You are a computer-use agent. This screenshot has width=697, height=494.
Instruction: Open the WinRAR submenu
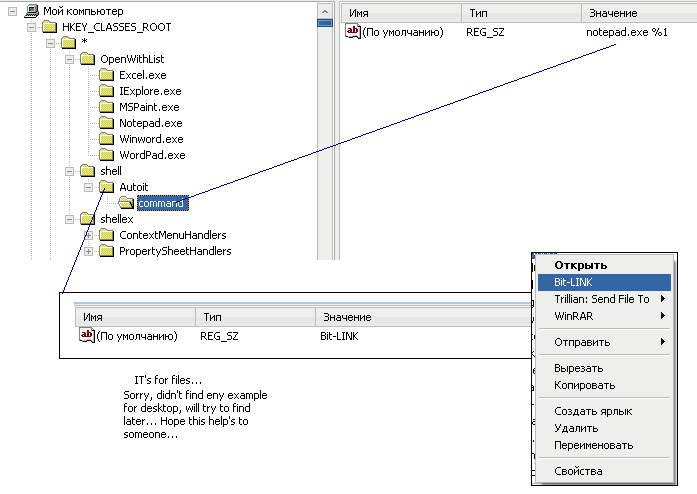tap(604, 316)
